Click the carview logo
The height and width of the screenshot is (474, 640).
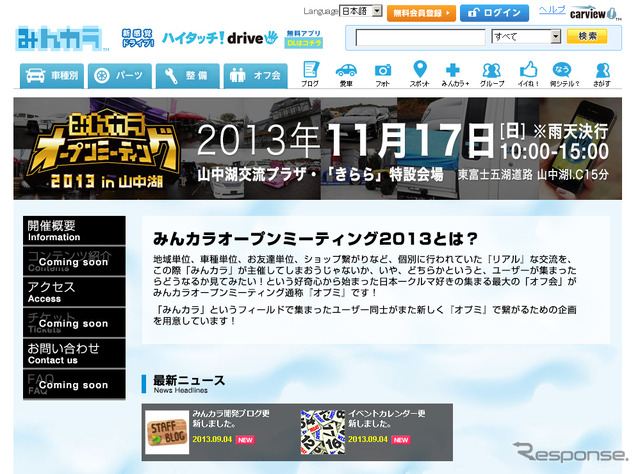click(x=595, y=13)
